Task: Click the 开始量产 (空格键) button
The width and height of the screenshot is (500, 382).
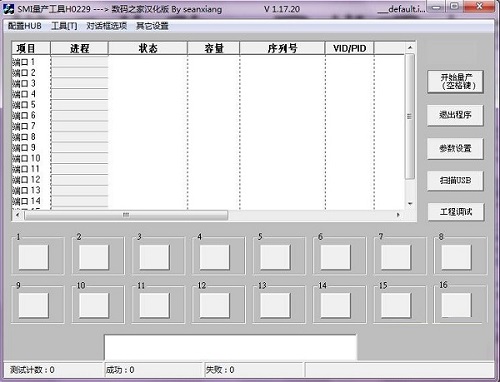Action: pyautogui.click(x=455, y=82)
